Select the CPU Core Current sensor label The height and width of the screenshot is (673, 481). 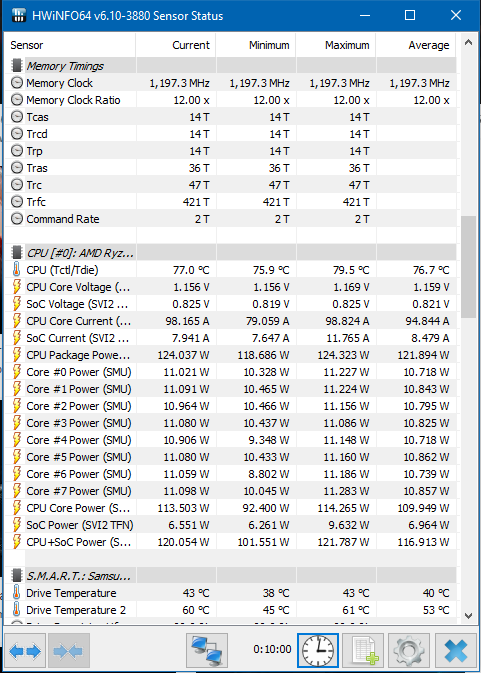[x=79, y=321]
